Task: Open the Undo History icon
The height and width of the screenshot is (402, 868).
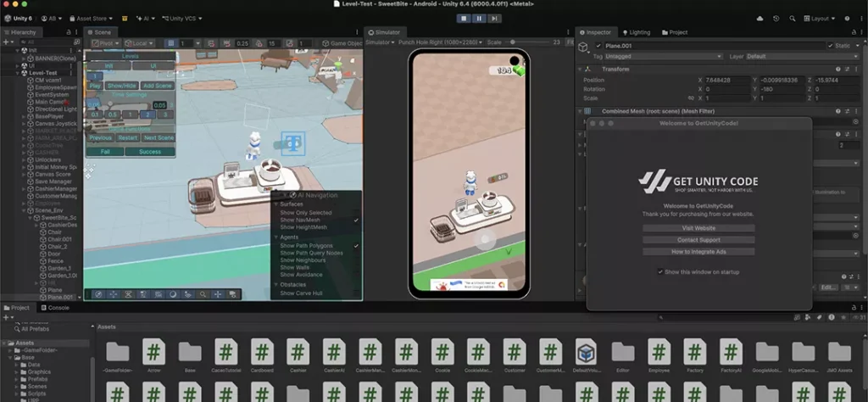Action: tap(776, 19)
